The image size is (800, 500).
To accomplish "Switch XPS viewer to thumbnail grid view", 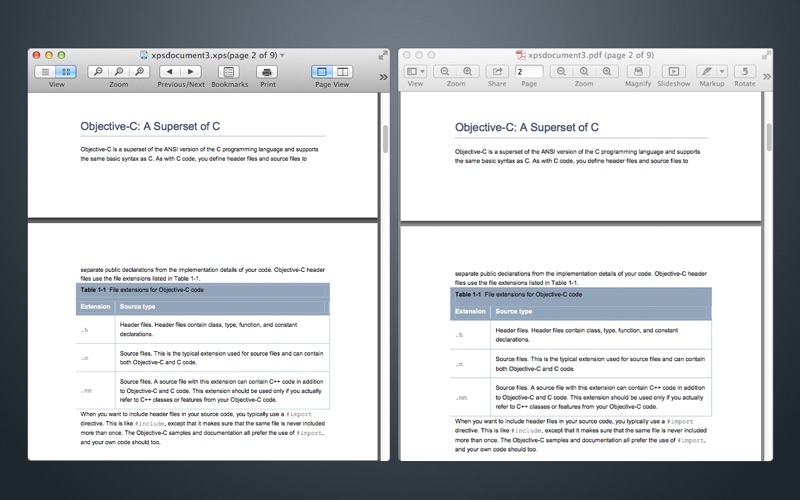I will pos(66,72).
